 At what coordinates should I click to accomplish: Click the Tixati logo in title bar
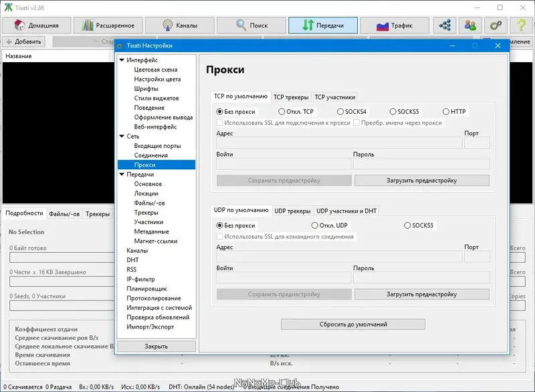click(8, 7)
